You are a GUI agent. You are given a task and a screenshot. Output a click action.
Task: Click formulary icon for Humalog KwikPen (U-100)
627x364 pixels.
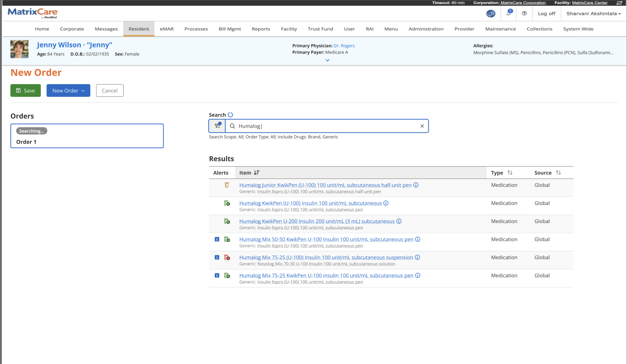[227, 203]
